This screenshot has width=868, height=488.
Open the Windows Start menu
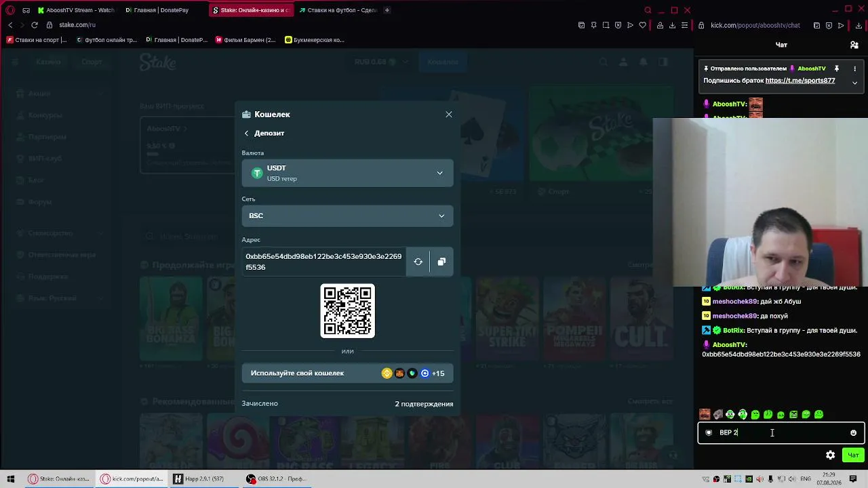10,479
